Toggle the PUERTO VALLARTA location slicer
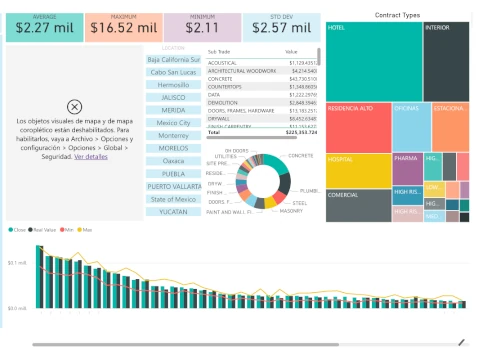Viewport: 480px width, 360px height. pyautogui.click(x=173, y=187)
